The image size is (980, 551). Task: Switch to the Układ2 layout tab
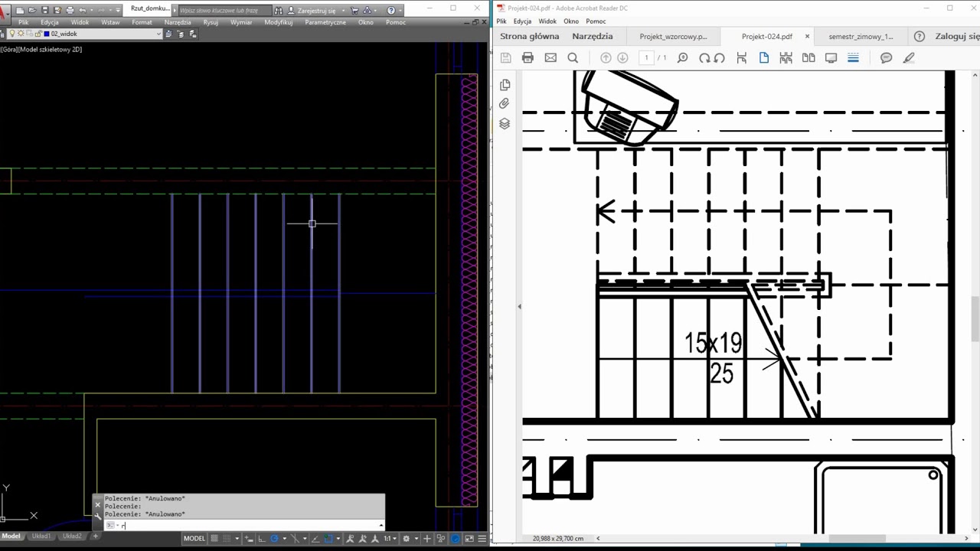tap(72, 536)
